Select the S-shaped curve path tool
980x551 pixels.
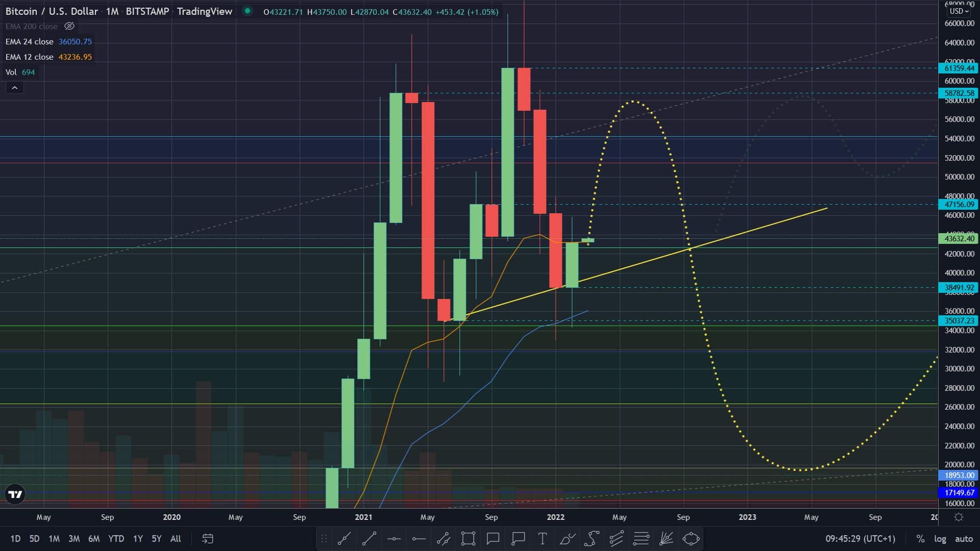592,539
